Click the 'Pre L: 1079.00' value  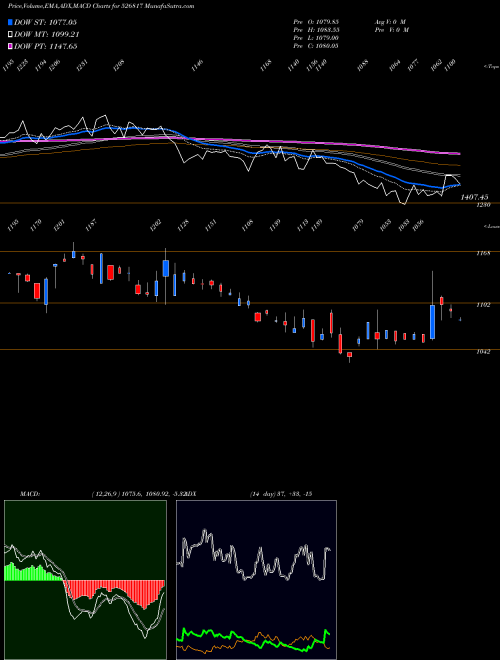(x=316, y=38)
